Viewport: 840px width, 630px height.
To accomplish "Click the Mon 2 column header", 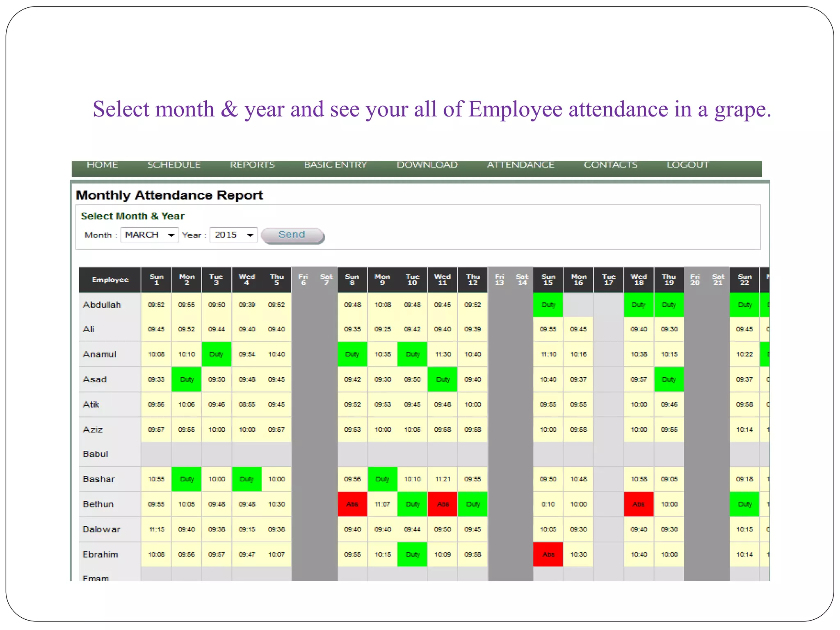I will coord(187,280).
